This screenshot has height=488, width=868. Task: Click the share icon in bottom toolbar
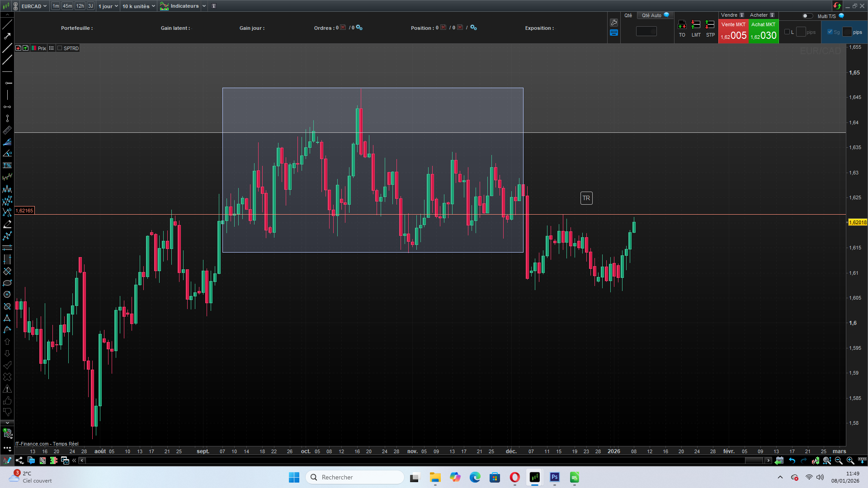coord(19,460)
